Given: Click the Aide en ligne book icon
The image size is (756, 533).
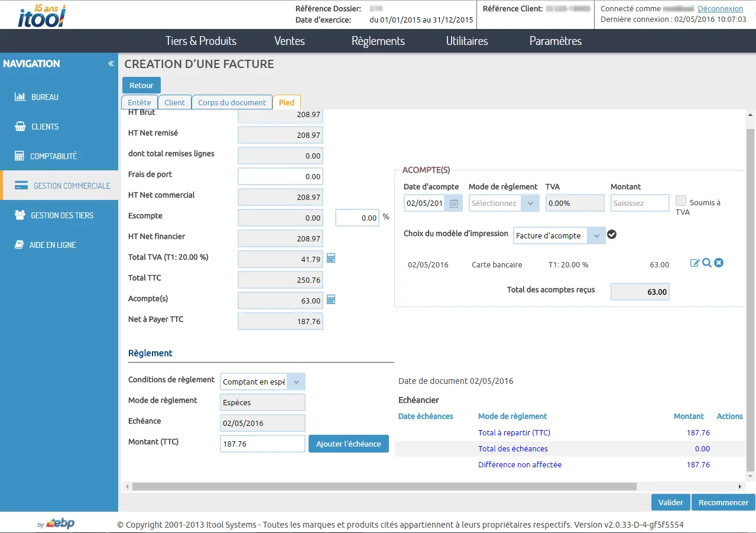Looking at the screenshot, I should pos(19,245).
